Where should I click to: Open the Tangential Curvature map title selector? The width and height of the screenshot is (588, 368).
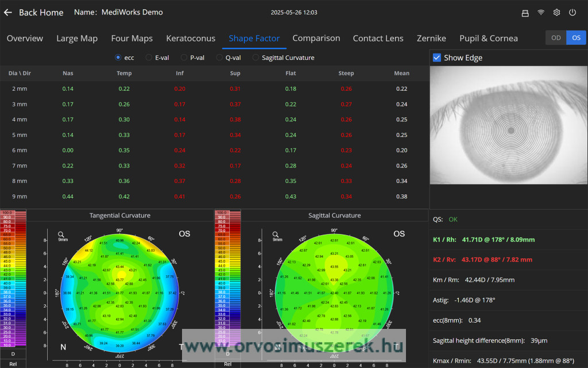pos(119,216)
